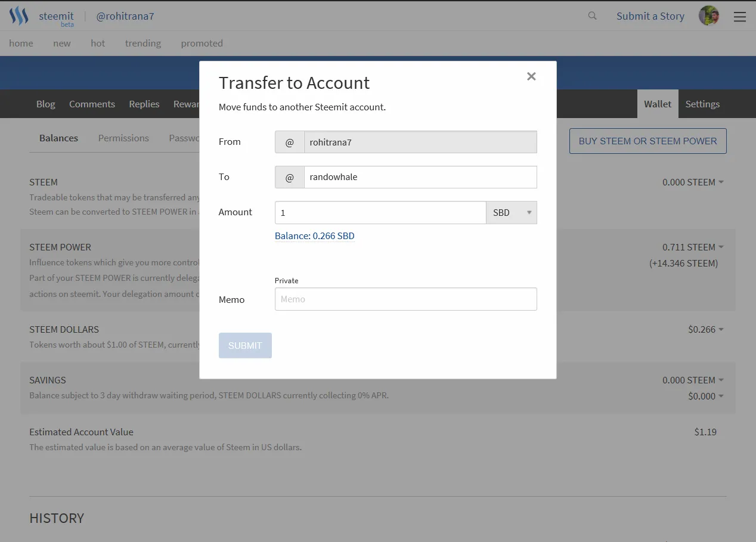Open the @rohitrana7 profile link
The width and height of the screenshot is (756, 542).
125,17
